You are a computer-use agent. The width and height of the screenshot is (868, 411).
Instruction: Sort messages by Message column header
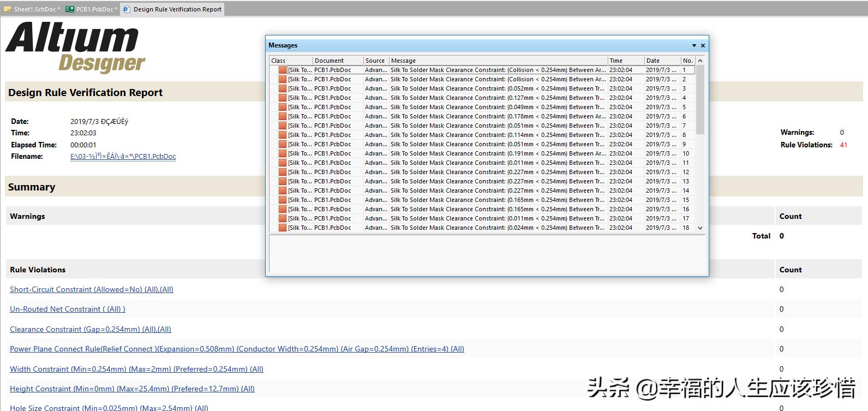point(498,61)
